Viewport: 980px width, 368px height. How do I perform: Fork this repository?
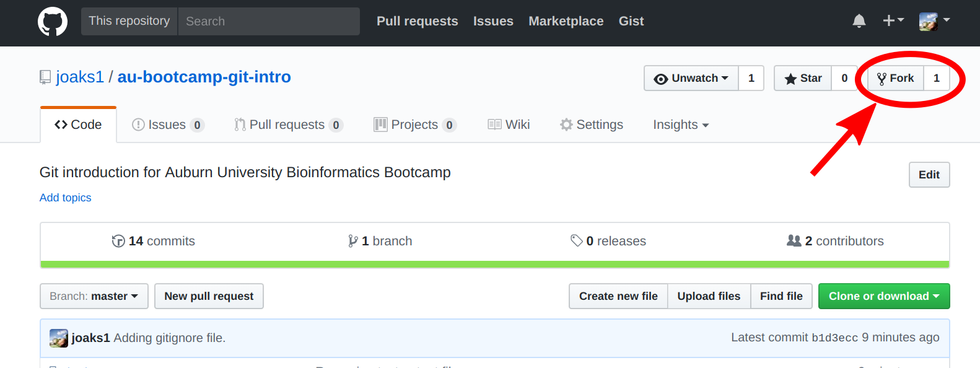tap(896, 78)
